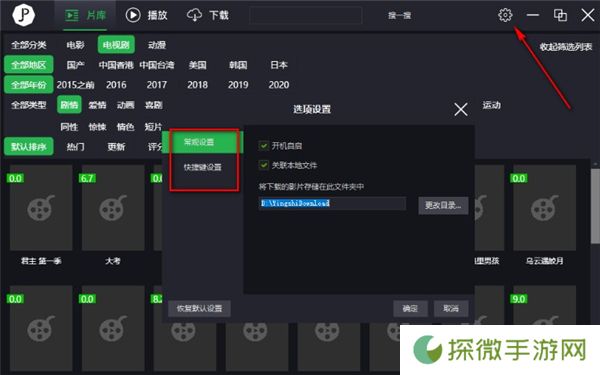
Task: Select the 爱情 genre filter
Action: (x=97, y=105)
